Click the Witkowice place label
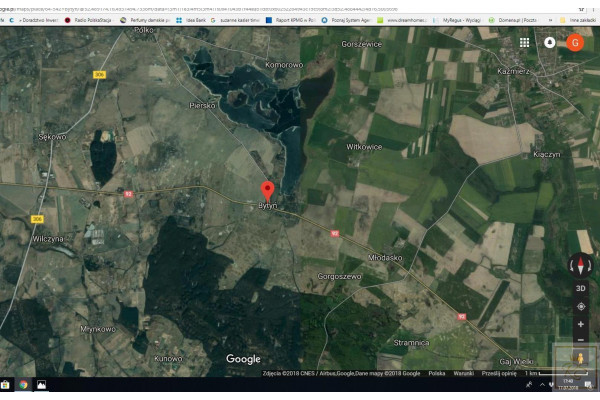600x400 pixels. click(x=364, y=147)
